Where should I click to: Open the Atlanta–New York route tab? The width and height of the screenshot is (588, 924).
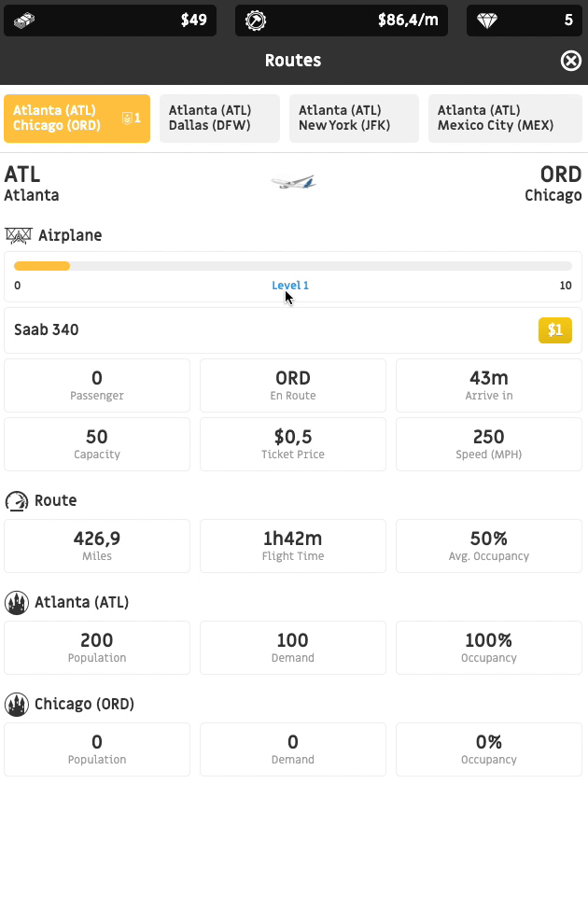tap(354, 119)
